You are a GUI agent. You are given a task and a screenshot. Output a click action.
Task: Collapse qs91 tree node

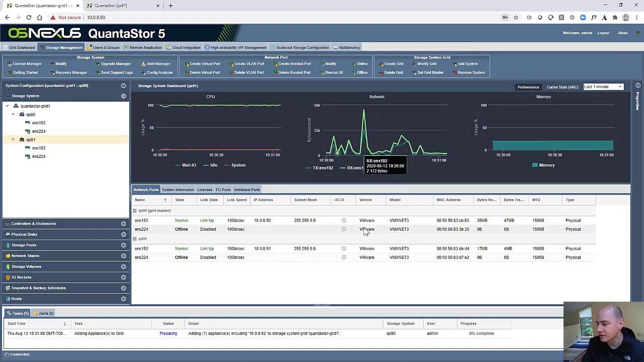point(13,140)
